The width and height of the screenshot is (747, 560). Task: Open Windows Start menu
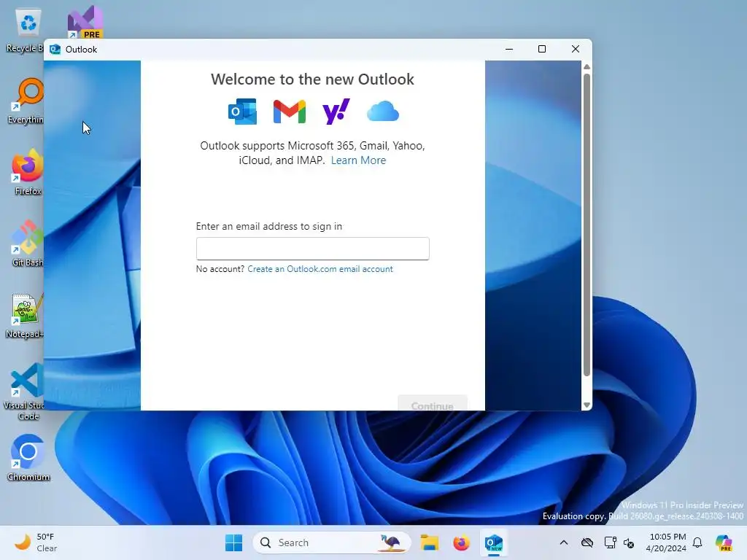click(x=233, y=542)
